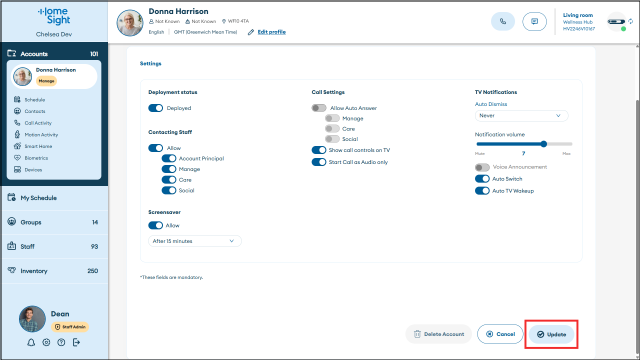Toggle Show call controls on TV
640x360 pixels.
pyautogui.click(x=319, y=150)
